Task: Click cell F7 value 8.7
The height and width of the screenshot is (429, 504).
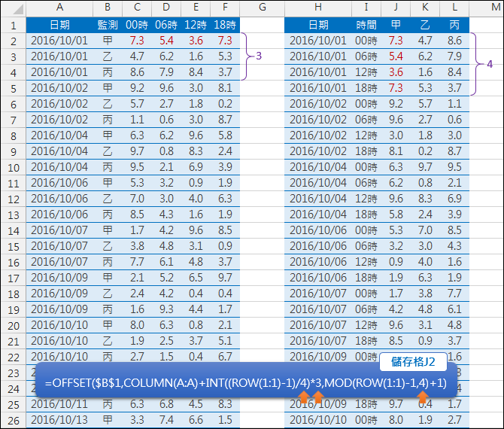Action: pyautogui.click(x=225, y=120)
